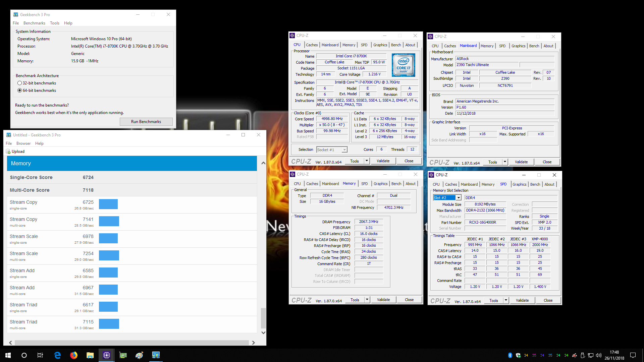Open the network status tray icon

591,355
